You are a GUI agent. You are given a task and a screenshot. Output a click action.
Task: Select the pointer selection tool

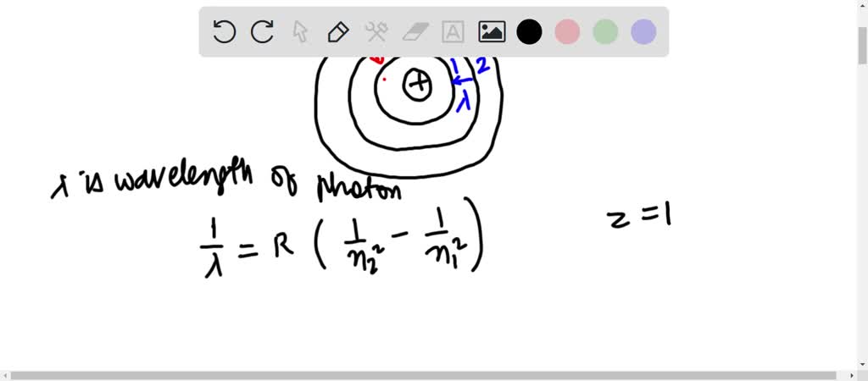coord(300,32)
